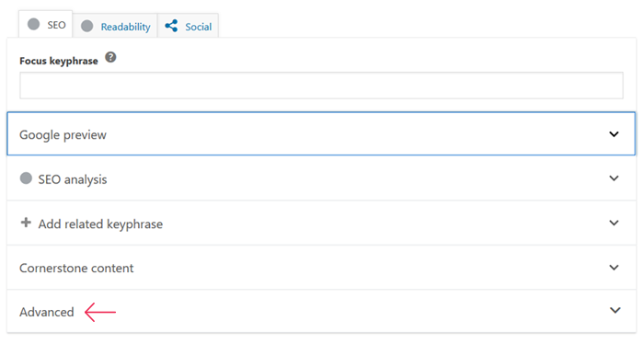Expand SEO analysis using its chevron
644x344 pixels.
tap(614, 178)
